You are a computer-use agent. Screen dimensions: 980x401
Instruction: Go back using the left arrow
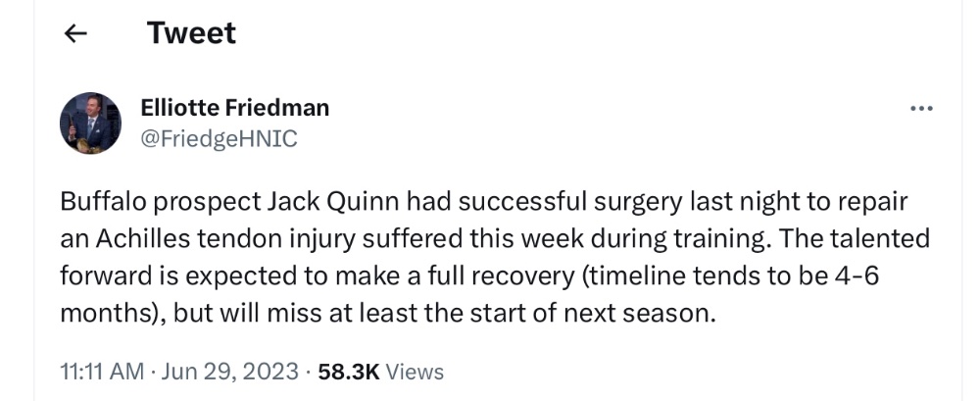(75, 33)
